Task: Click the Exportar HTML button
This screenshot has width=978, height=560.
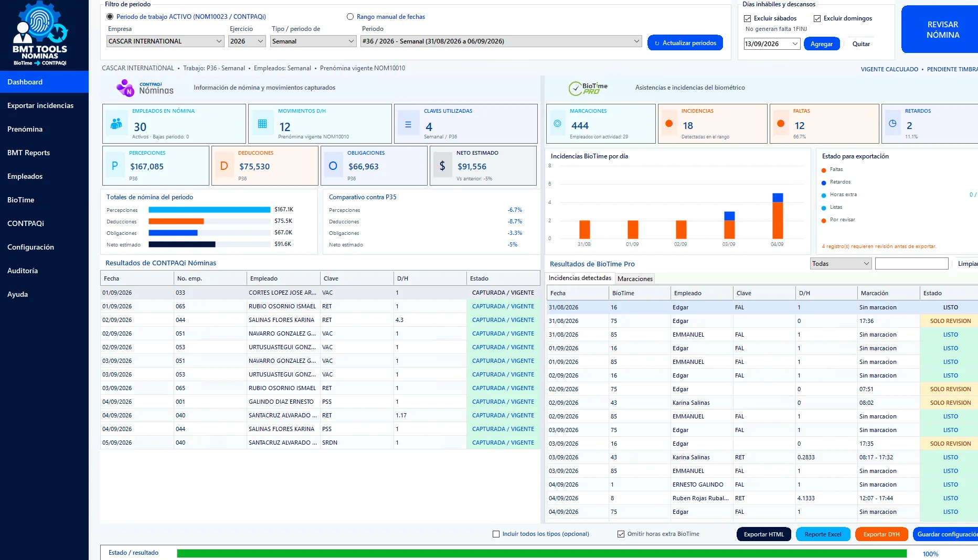Action: click(x=763, y=534)
